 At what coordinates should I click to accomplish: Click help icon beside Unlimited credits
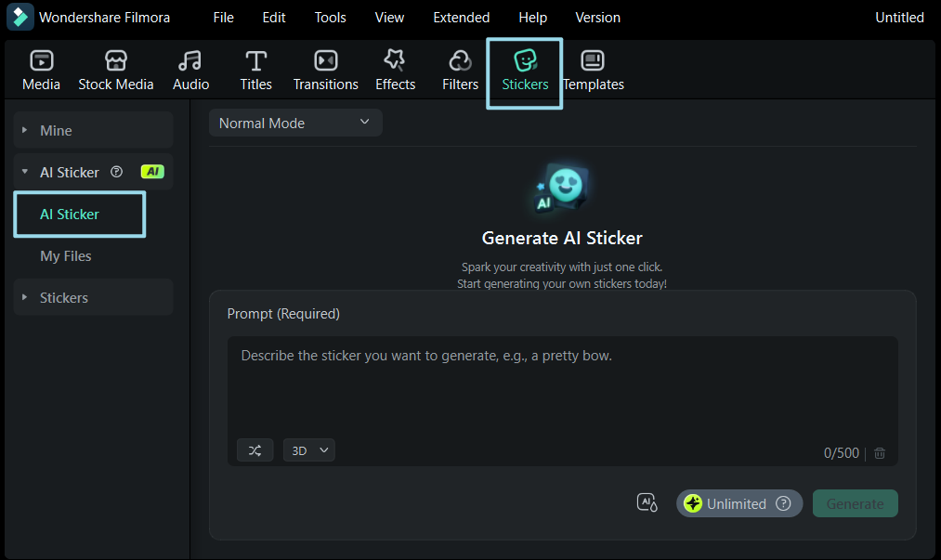783,503
